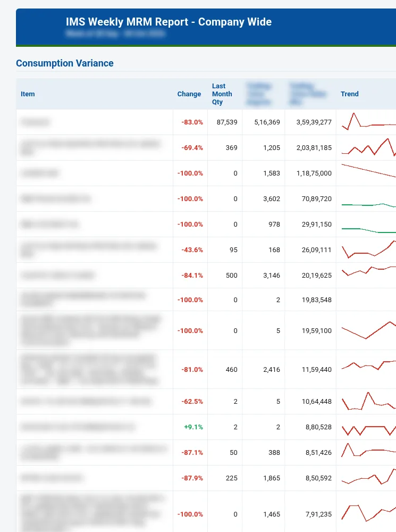Select the -43.6% change value
The image size is (396, 532).
pyautogui.click(x=192, y=250)
